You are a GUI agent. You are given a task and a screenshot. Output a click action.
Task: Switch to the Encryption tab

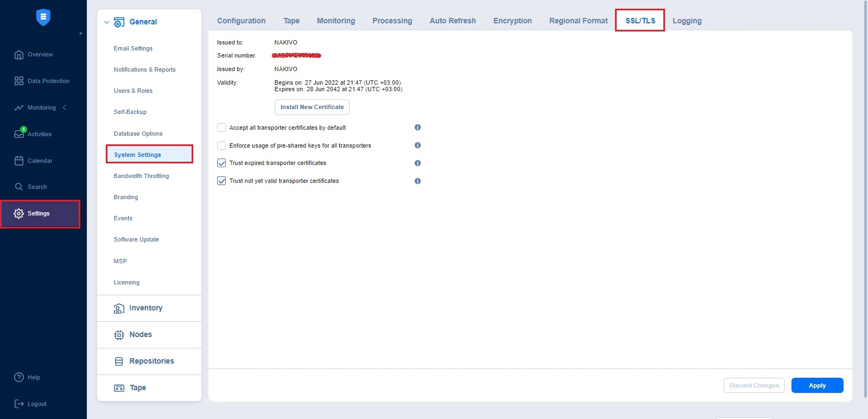pyautogui.click(x=512, y=21)
